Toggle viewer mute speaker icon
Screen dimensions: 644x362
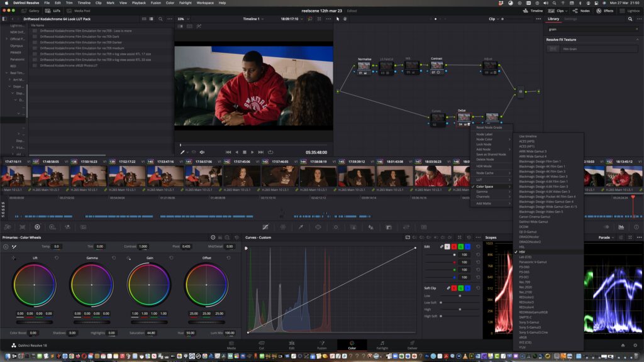pos(202,152)
